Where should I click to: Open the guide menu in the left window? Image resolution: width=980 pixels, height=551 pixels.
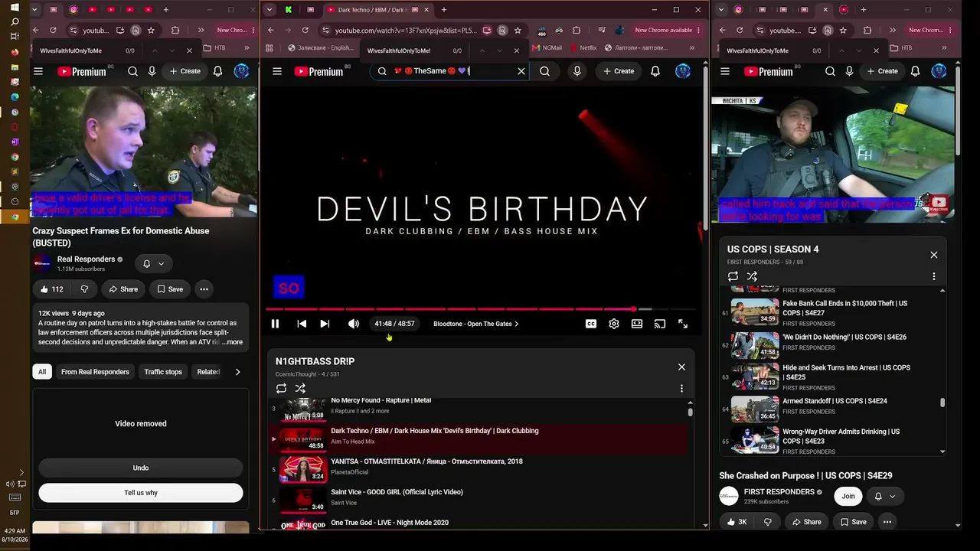38,71
